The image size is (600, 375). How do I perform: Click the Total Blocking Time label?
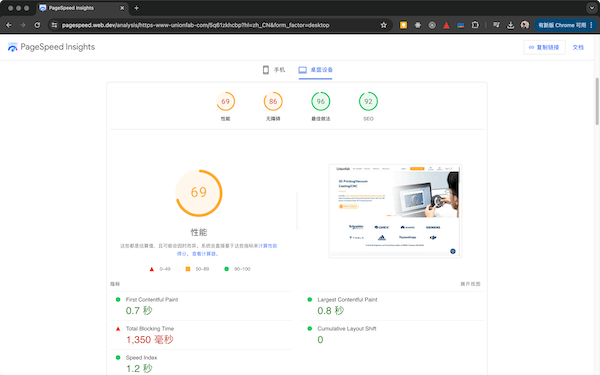[x=150, y=329]
